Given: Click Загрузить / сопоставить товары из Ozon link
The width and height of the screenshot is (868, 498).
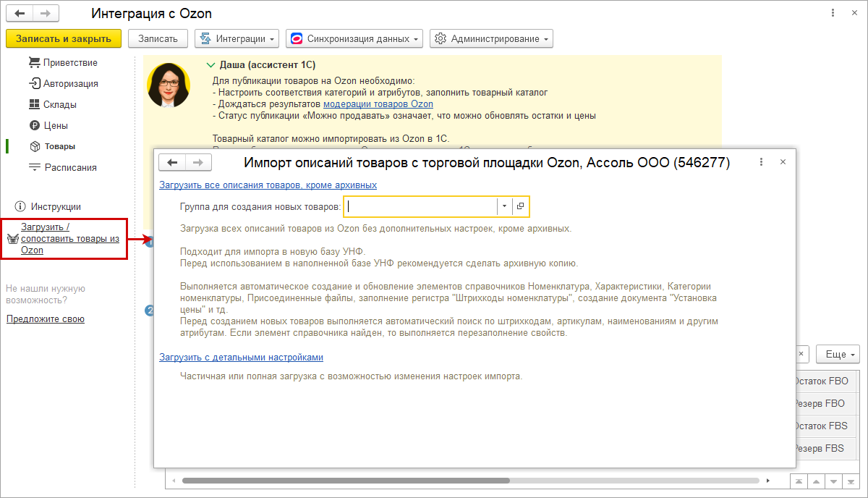Looking at the screenshot, I should [69, 238].
